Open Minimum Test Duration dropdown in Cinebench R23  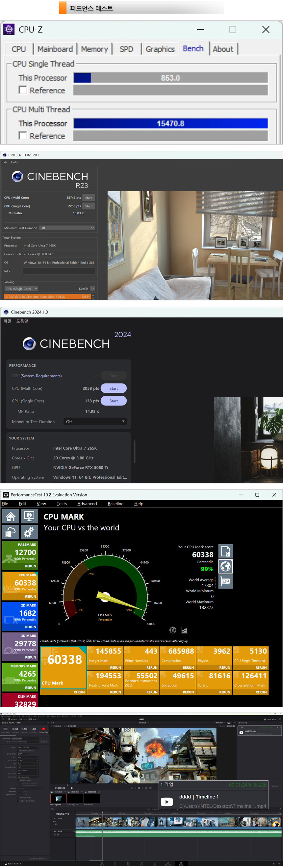coord(66,228)
